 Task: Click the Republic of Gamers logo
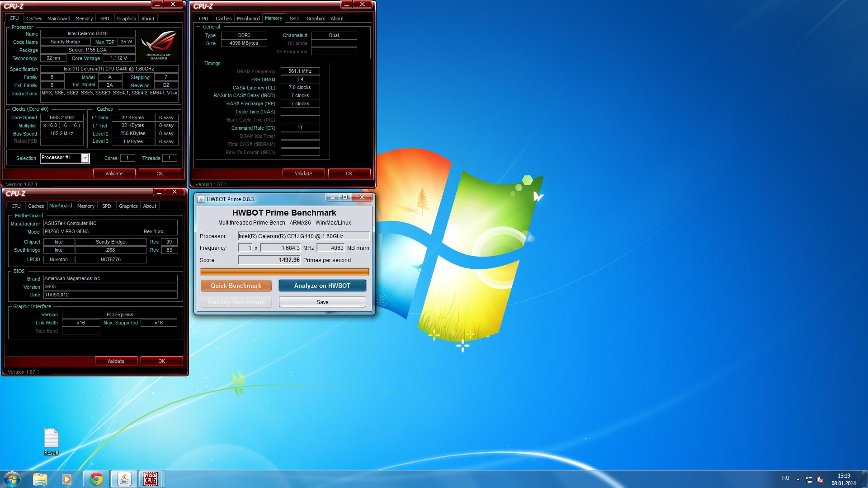pos(158,45)
